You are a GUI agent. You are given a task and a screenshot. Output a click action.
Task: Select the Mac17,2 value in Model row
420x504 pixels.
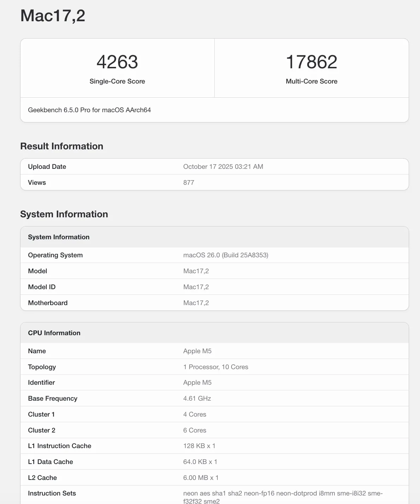point(196,271)
